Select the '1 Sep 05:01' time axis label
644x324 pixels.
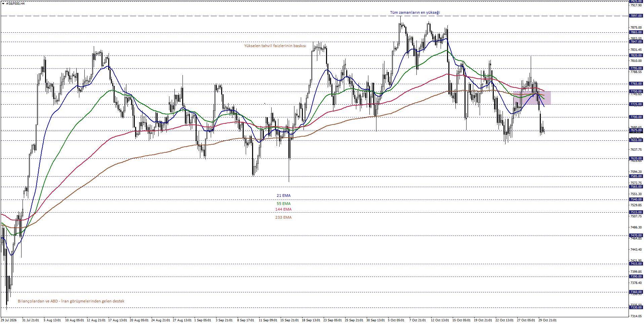click(x=203, y=320)
